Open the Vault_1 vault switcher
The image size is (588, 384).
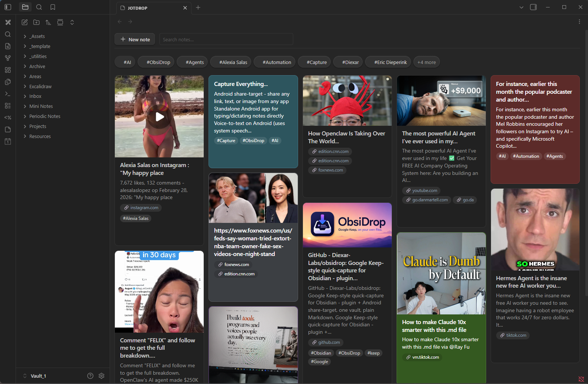pyautogui.click(x=35, y=376)
